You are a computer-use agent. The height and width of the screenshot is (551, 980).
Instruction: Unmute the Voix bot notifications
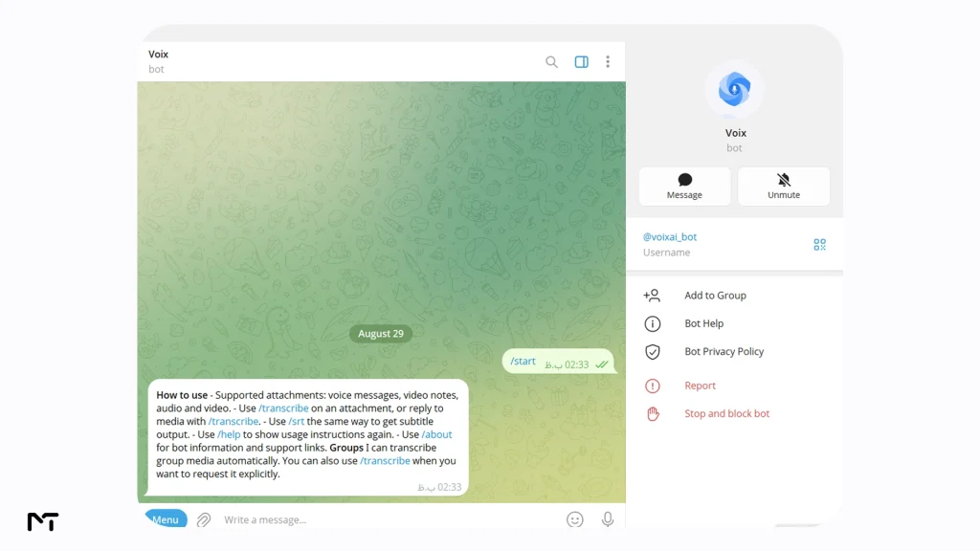pos(784,187)
